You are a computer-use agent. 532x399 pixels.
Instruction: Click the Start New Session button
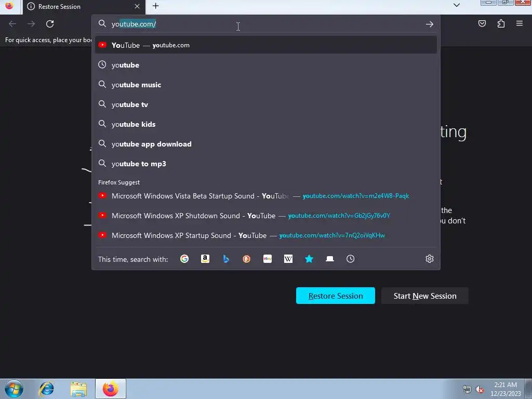(425, 296)
